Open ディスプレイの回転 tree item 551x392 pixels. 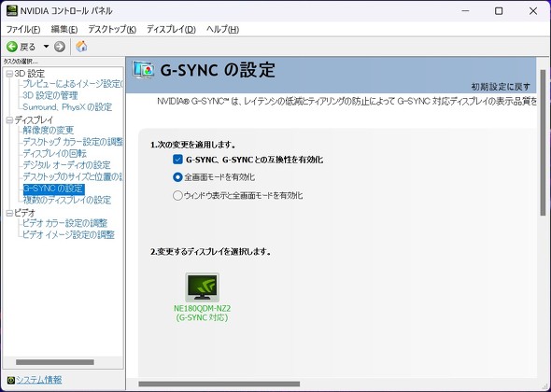click(x=54, y=153)
